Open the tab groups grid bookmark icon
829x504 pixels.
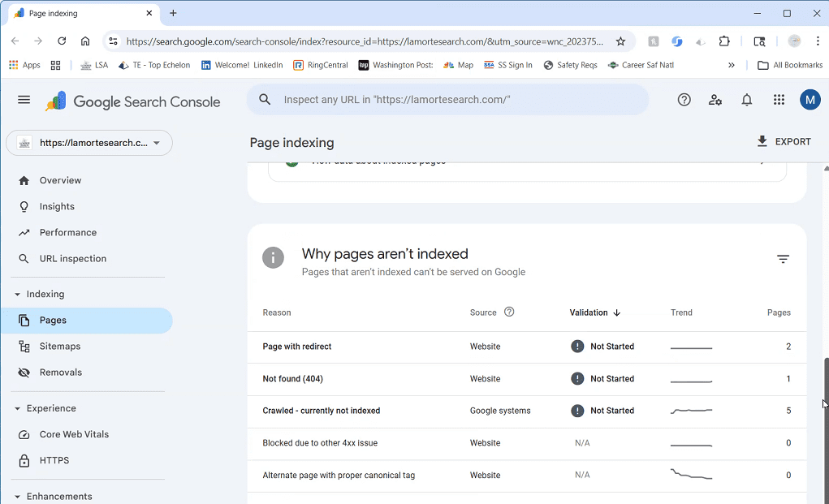click(x=55, y=65)
